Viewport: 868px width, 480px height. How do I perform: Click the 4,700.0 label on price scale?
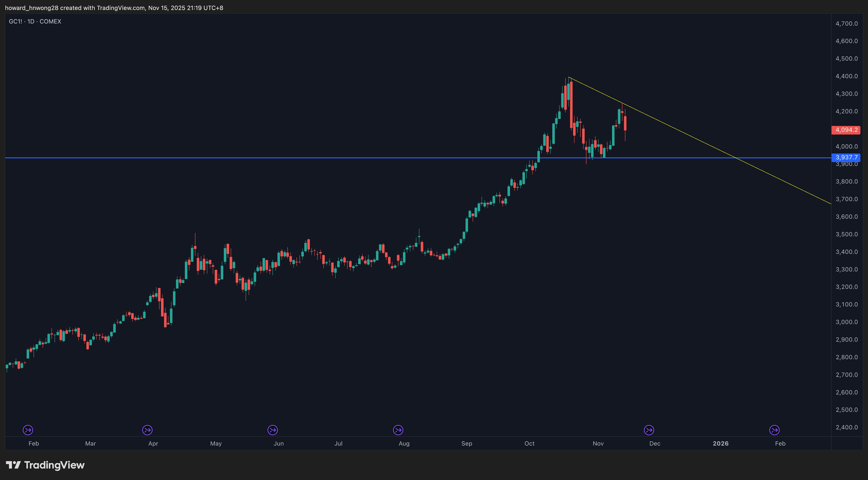coord(847,23)
